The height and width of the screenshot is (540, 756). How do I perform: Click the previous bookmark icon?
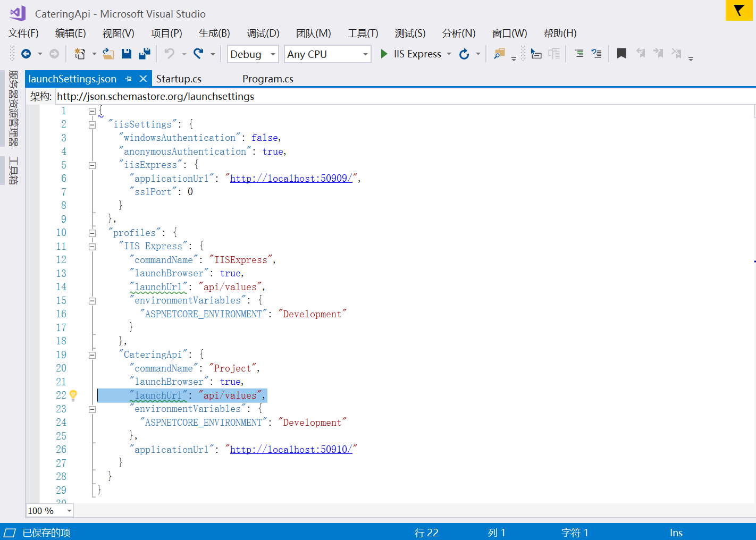pos(641,53)
